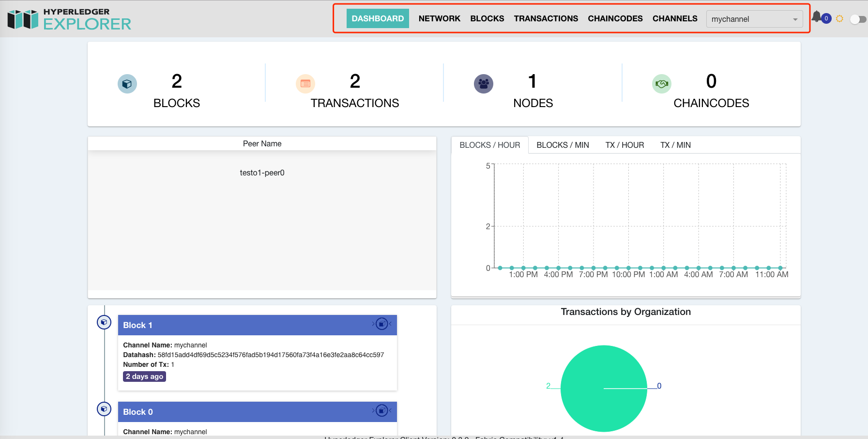Open the Blocks menu item
The height and width of the screenshot is (439, 868).
pos(487,18)
